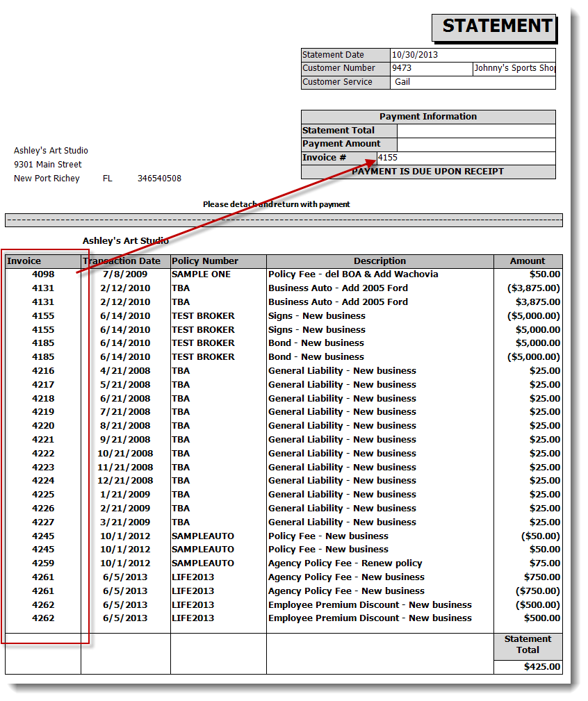Click transaction date 2/21/2009
This screenshot has height=701, width=588.
(x=124, y=509)
